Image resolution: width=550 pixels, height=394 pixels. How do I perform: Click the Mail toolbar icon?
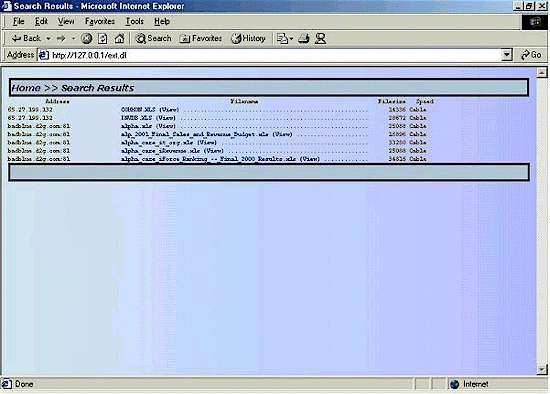click(x=282, y=38)
